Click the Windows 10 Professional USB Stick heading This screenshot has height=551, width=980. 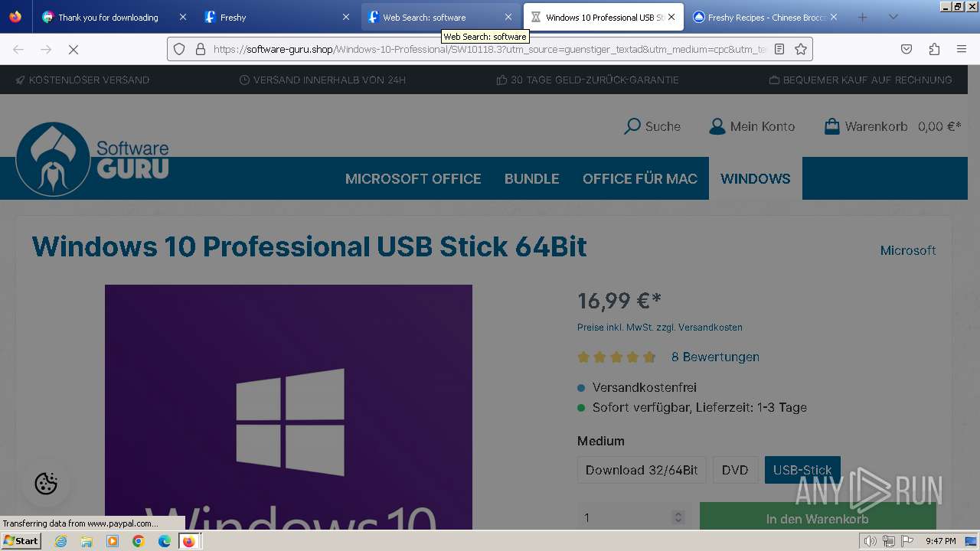309,246
